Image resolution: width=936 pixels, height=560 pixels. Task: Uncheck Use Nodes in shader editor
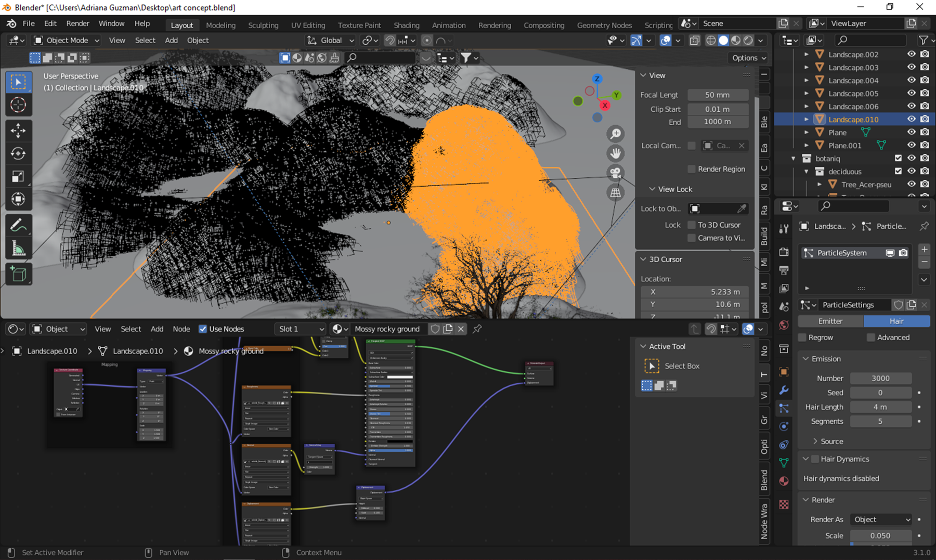coord(203,329)
